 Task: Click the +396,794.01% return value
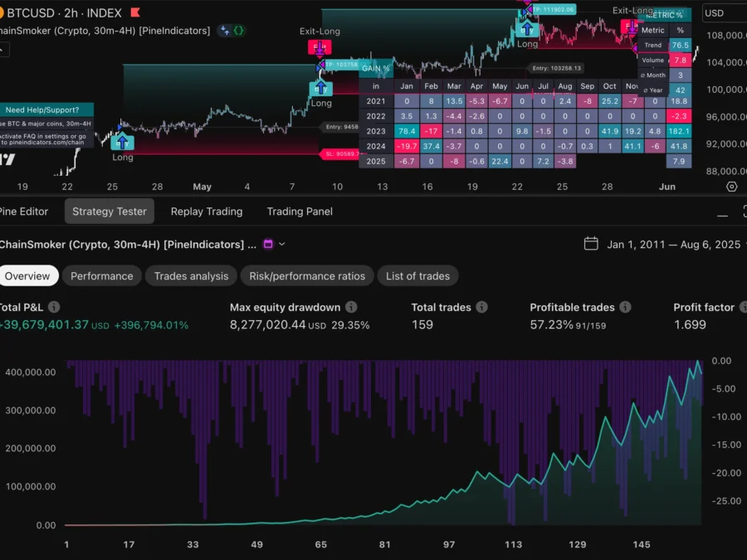click(151, 325)
